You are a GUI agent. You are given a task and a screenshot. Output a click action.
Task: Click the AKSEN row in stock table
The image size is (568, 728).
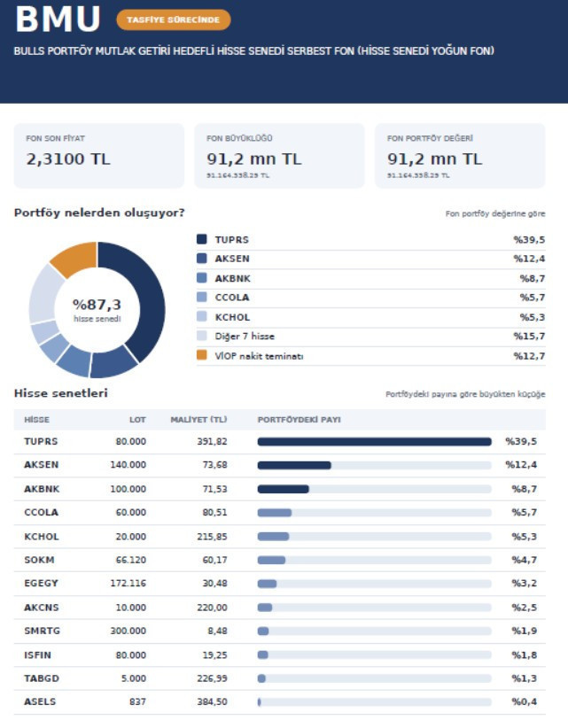(280, 465)
